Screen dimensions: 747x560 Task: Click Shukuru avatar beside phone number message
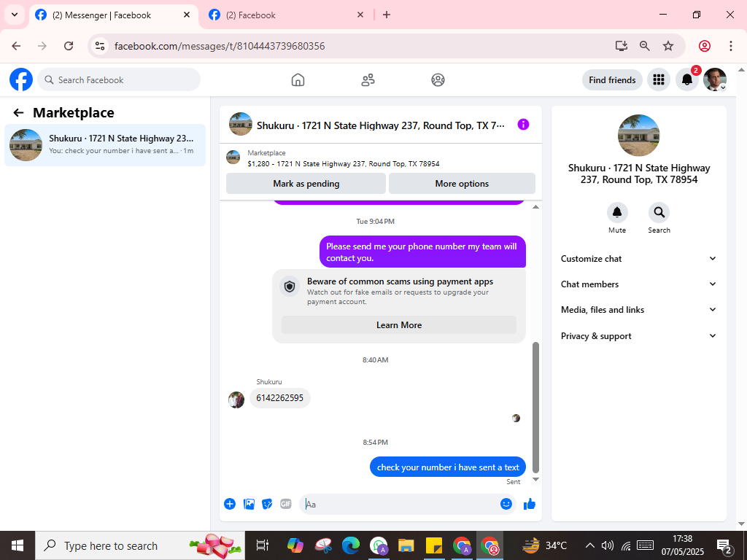pyautogui.click(x=236, y=400)
